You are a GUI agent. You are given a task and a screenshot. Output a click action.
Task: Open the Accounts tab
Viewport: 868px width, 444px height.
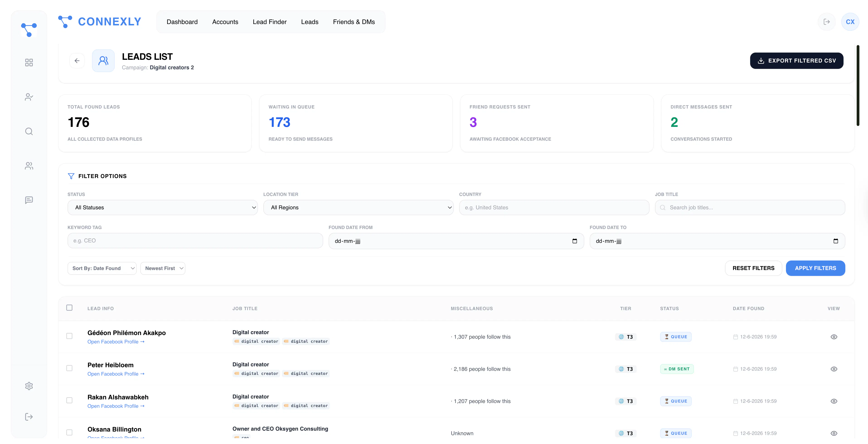tap(225, 22)
